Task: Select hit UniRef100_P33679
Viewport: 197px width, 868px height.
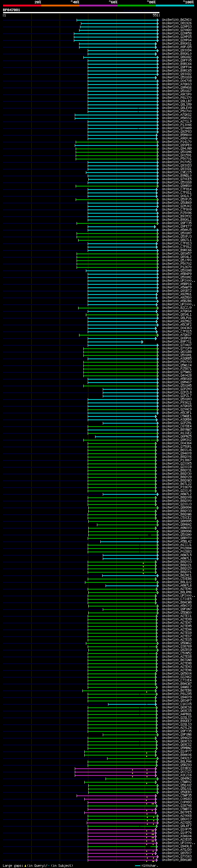Action: [177, 487]
